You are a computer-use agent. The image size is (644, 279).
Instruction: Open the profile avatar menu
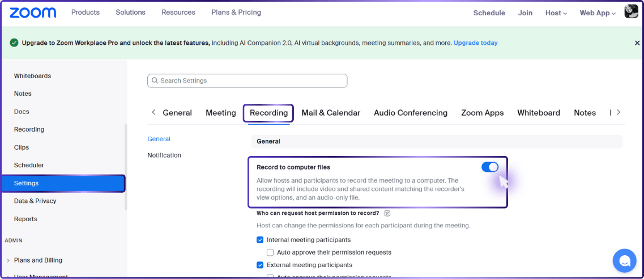(x=632, y=12)
